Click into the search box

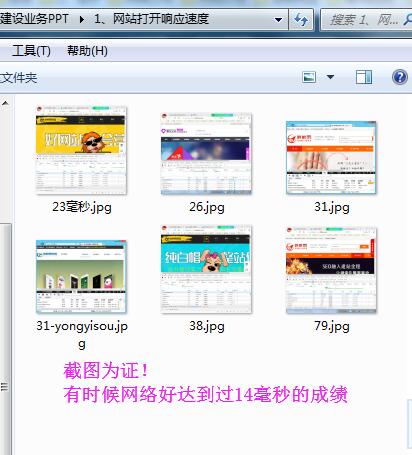point(363,20)
